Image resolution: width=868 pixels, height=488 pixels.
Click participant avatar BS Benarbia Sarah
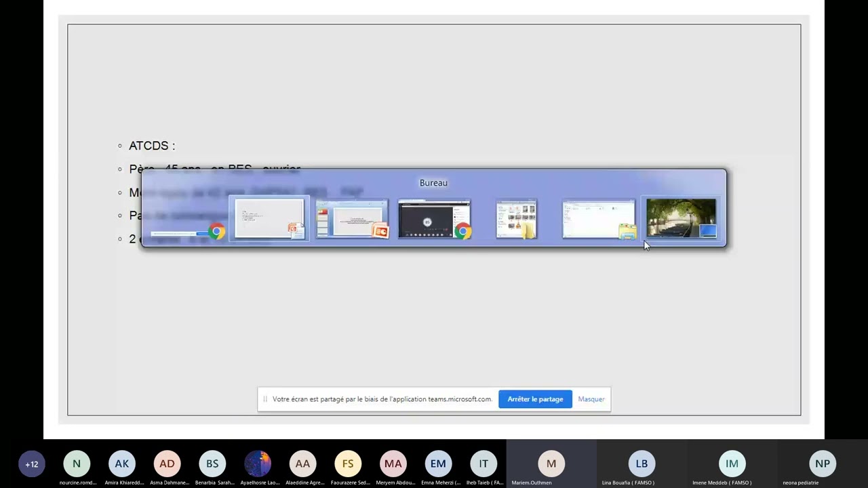[x=212, y=464]
